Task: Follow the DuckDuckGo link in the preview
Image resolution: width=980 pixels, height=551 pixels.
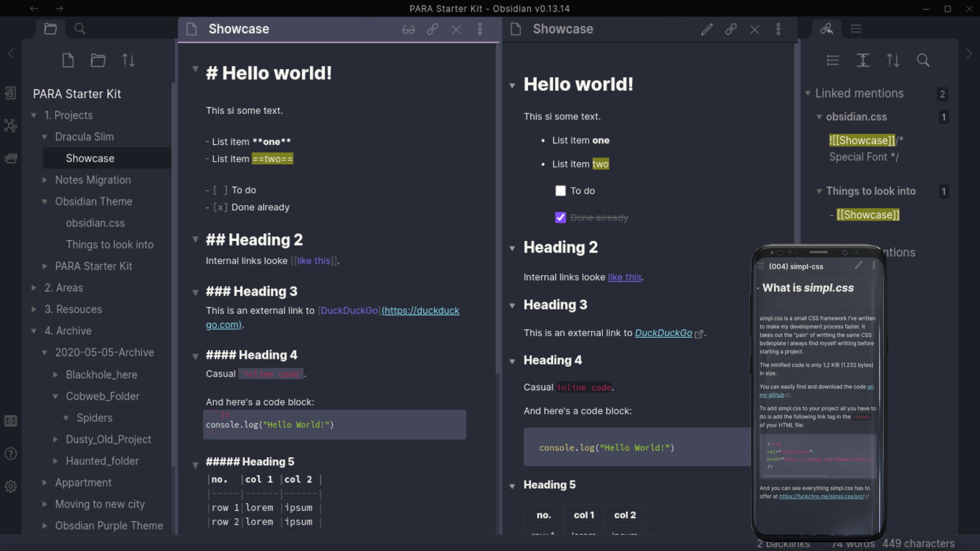Action: tap(663, 333)
